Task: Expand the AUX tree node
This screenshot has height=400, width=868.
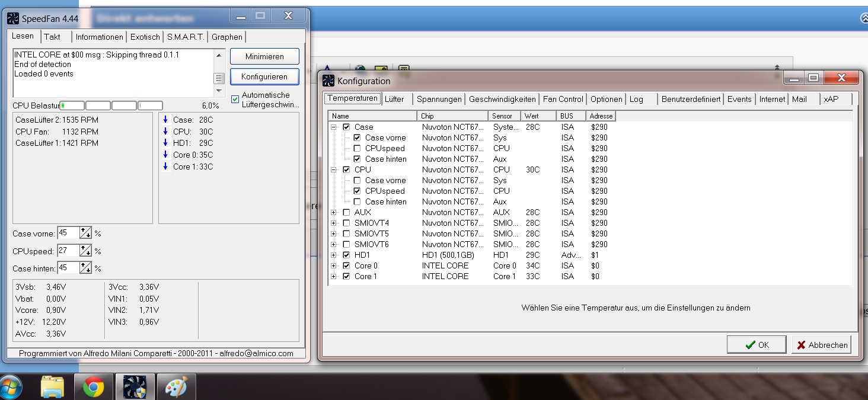Action: [334, 212]
